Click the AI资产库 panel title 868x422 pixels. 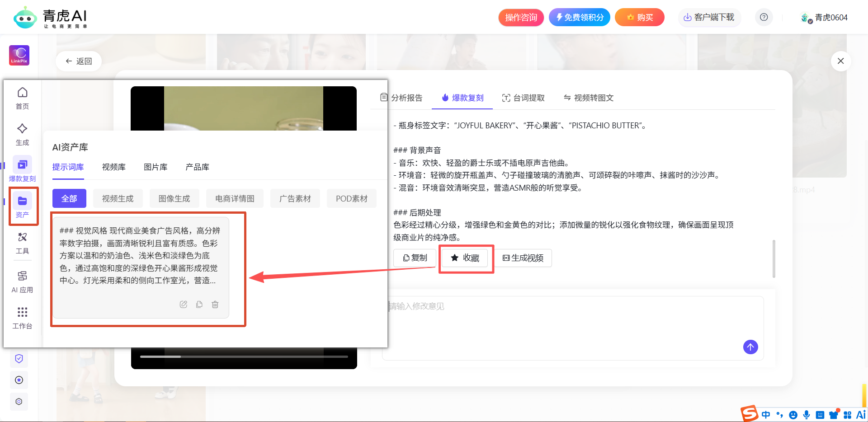pos(70,147)
